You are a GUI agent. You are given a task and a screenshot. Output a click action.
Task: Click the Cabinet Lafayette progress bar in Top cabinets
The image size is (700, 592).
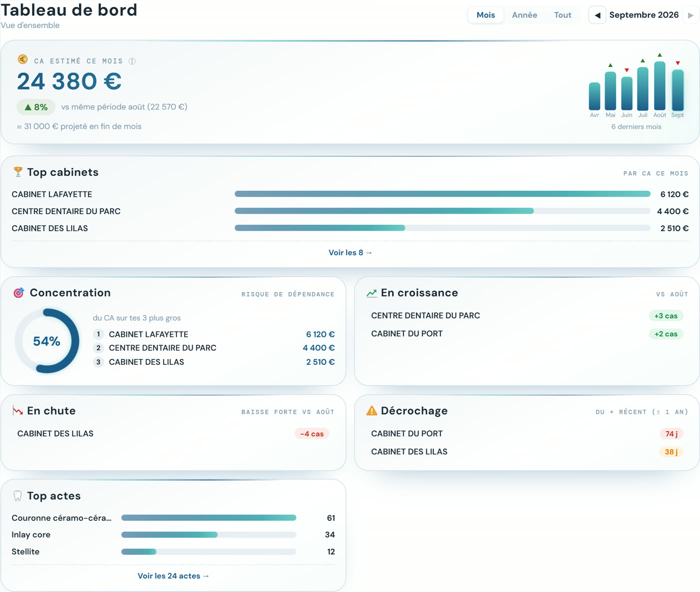tap(442, 194)
